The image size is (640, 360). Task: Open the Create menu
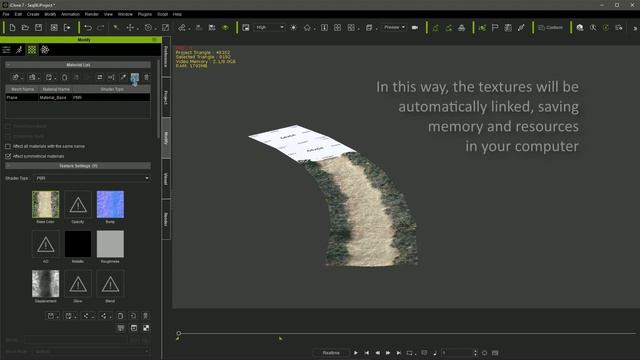[x=33, y=14]
